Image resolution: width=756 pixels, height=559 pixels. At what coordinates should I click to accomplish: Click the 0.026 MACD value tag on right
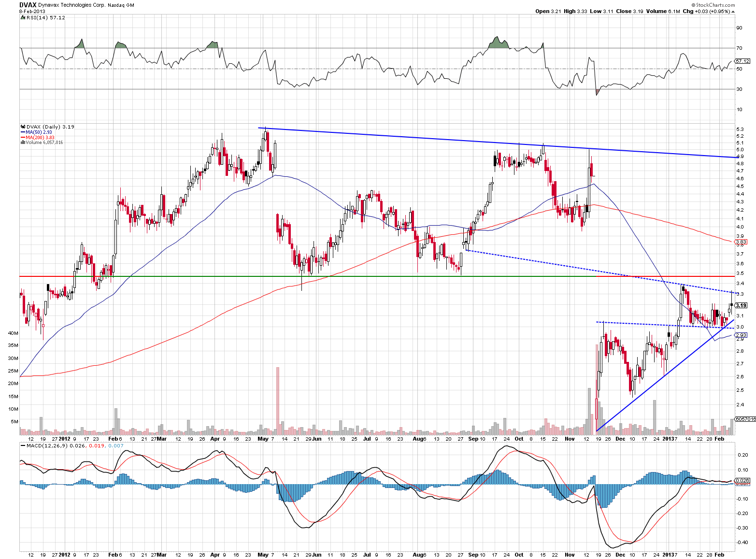coord(742,480)
